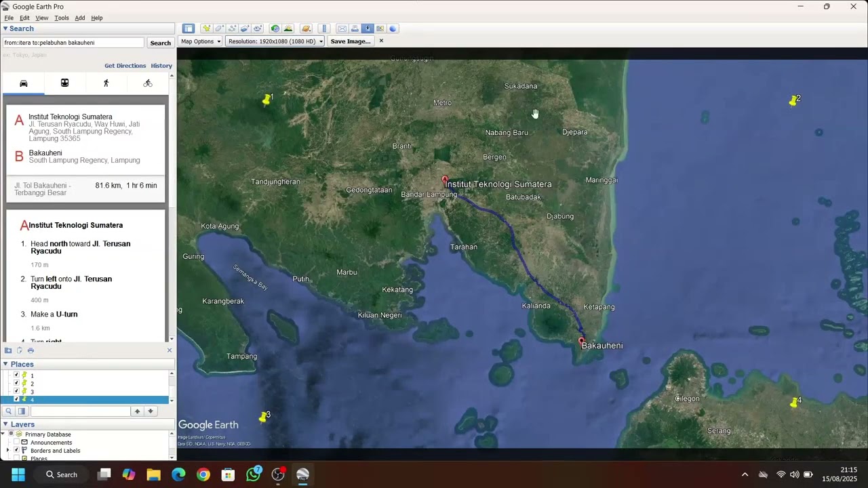Uncheck placemark 3 checkbox in Places
The image size is (868, 488).
pyautogui.click(x=17, y=391)
